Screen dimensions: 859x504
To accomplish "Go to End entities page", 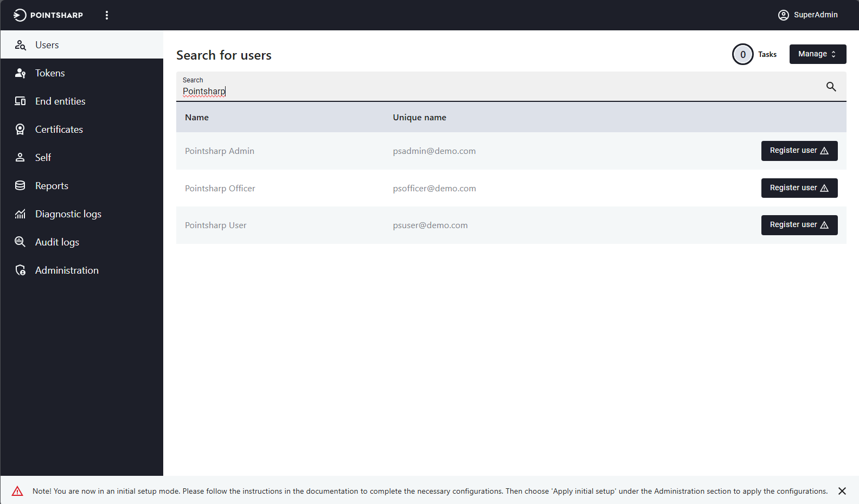I will [x=60, y=101].
